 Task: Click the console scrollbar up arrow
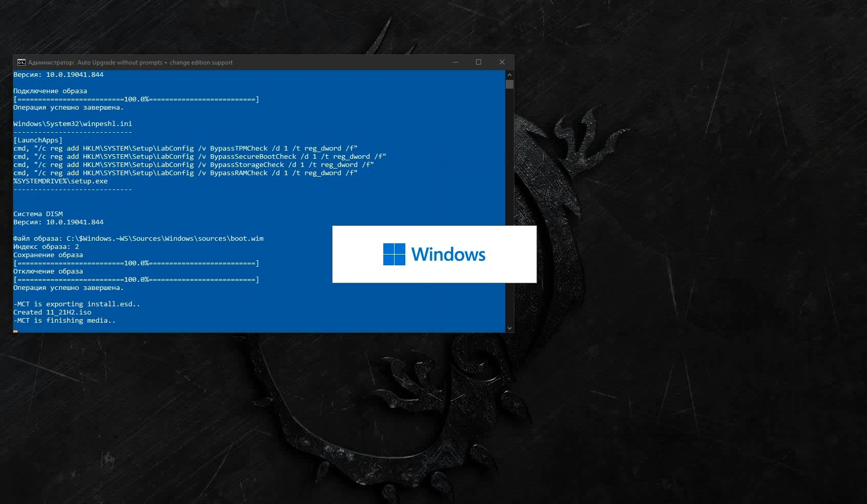[509, 75]
